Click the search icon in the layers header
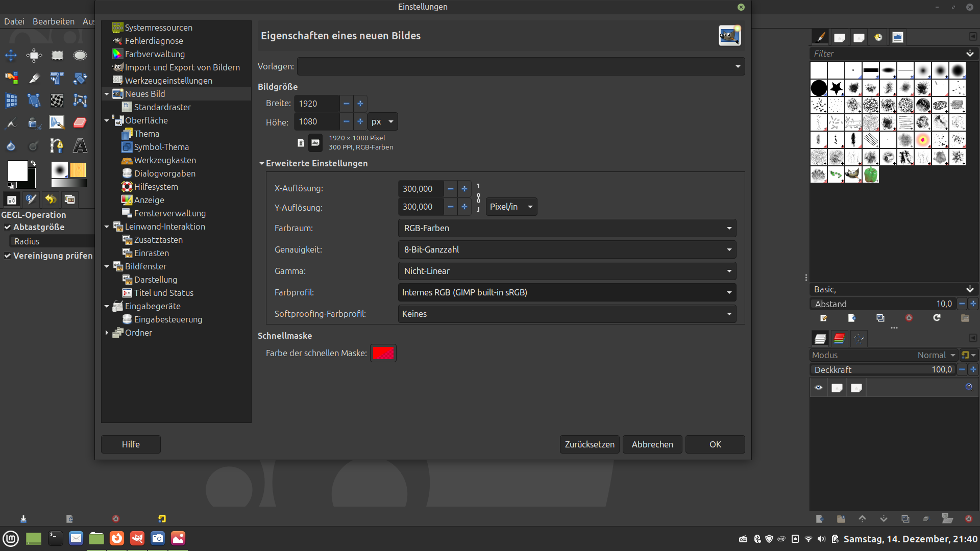 pyautogui.click(x=969, y=387)
